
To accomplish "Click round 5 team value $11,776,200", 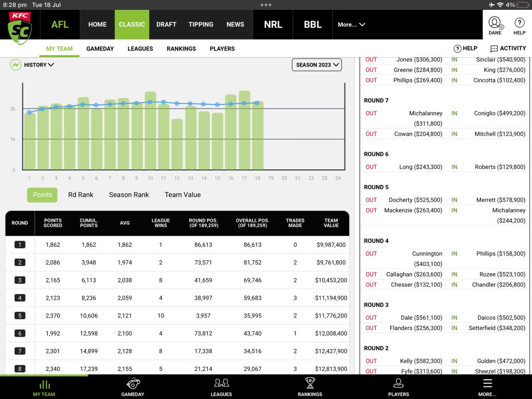I will (x=331, y=315).
